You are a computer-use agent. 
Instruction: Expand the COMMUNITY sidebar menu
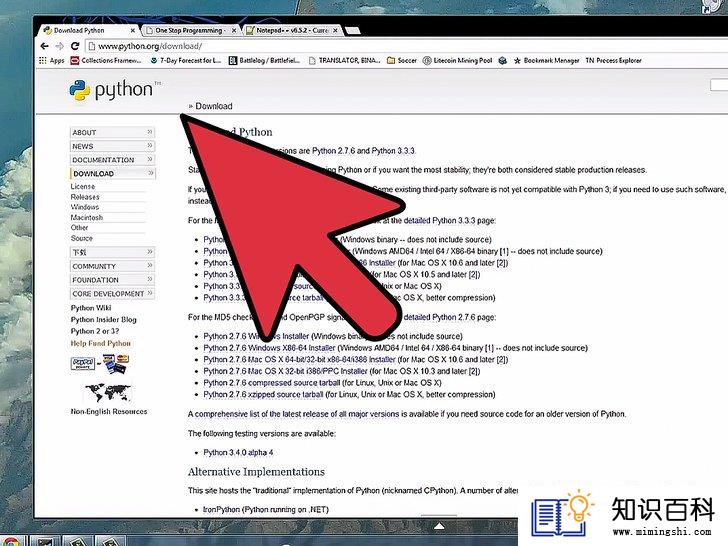point(112,266)
